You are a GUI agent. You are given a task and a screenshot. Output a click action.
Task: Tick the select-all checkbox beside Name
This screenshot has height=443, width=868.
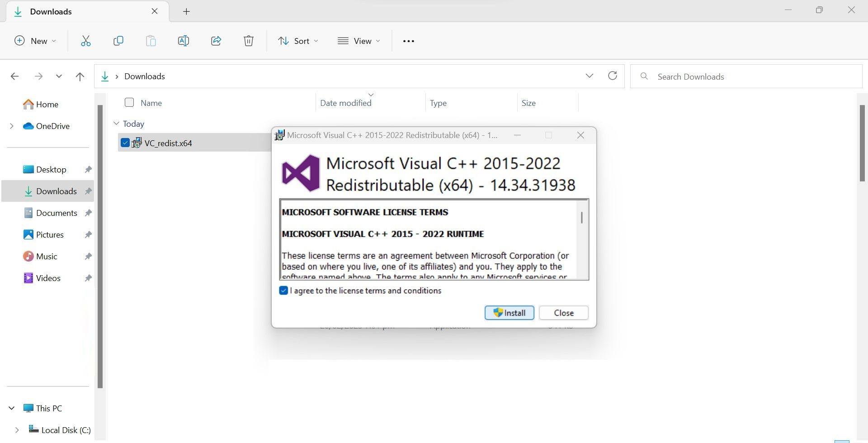(x=129, y=103)
